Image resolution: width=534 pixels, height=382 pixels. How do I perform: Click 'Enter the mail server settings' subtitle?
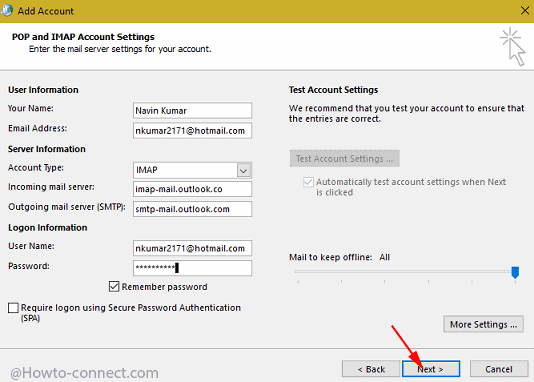click(x=120, y=49)
